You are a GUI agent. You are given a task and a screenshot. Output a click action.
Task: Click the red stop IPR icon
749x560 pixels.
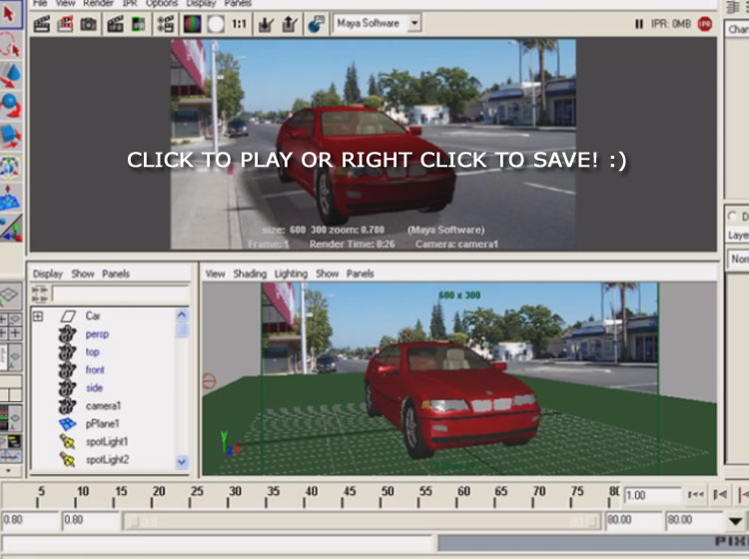(704, 23)
